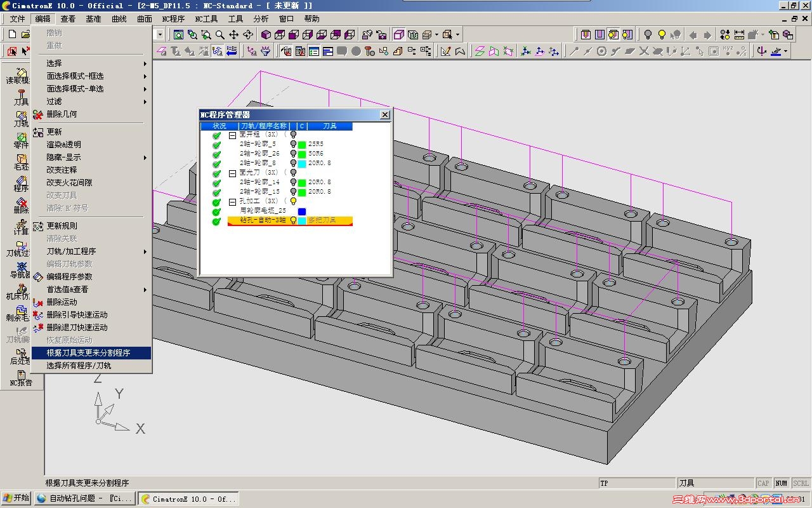Collapse the 面开粗 toolpath group
Viewport: 812px width, 508px height.
click(x=233, y=135)
